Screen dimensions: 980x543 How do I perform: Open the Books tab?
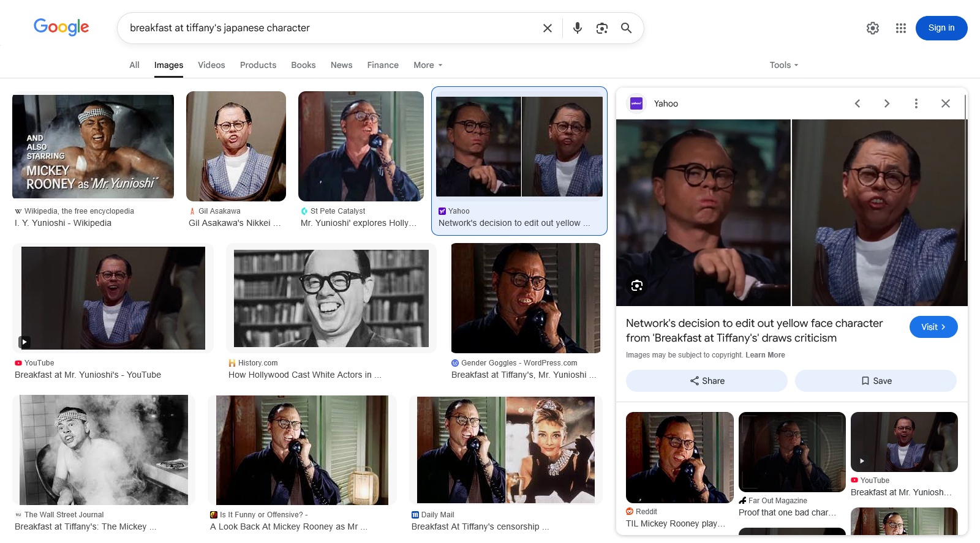tap(303, 65)
